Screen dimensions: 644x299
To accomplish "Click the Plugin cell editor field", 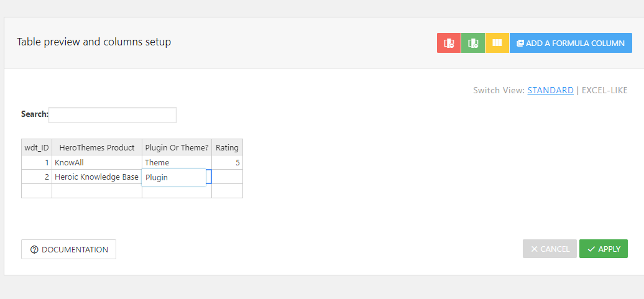I will tap(173, 177).
